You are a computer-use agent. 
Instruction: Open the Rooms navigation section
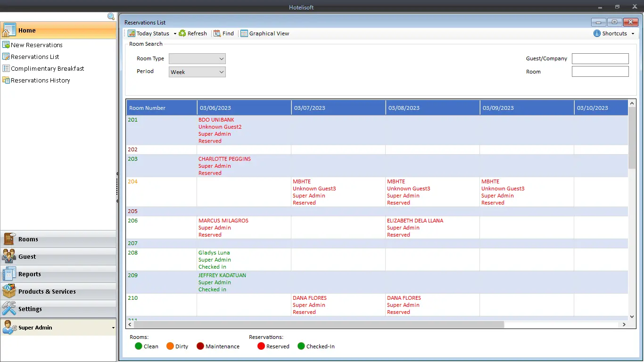click(58, 239)
